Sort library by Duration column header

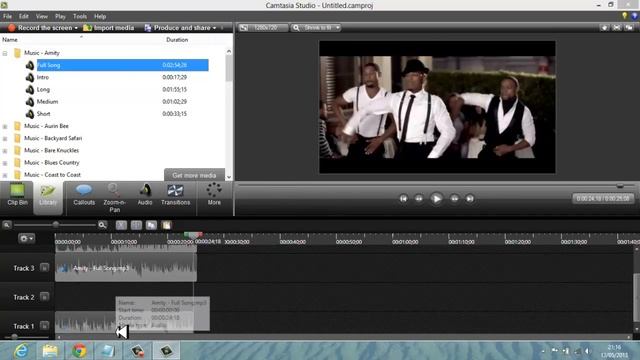(177, 40)
